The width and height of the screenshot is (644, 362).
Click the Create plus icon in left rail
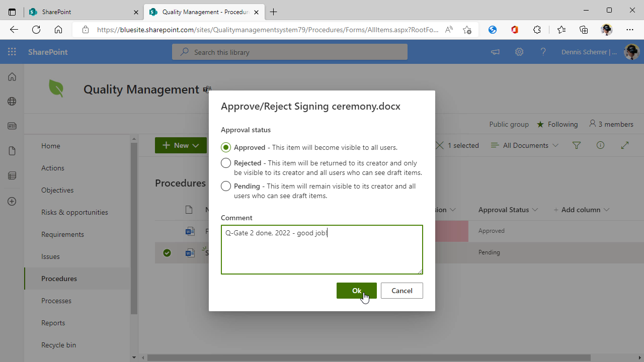point(12,201)
